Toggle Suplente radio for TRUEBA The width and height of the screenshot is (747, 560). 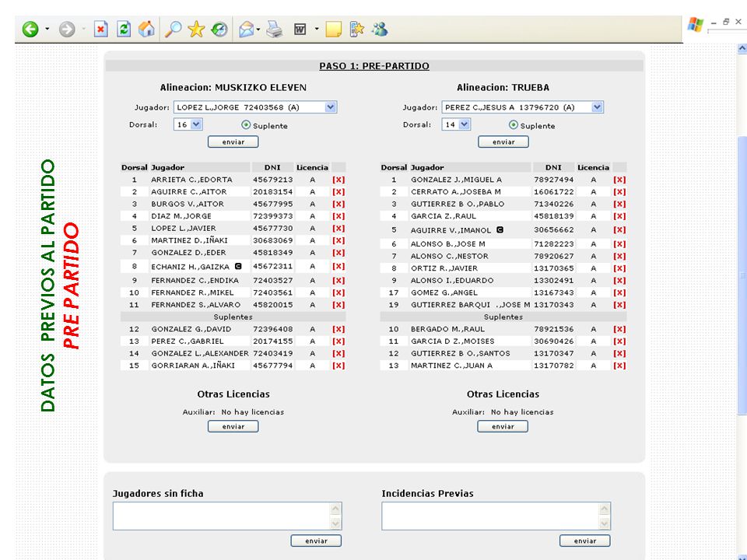[x=513, y=124]
